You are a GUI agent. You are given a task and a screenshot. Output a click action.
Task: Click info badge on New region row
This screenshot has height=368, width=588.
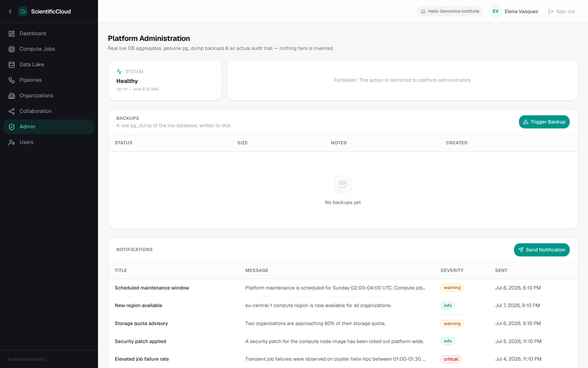[448, 305]
